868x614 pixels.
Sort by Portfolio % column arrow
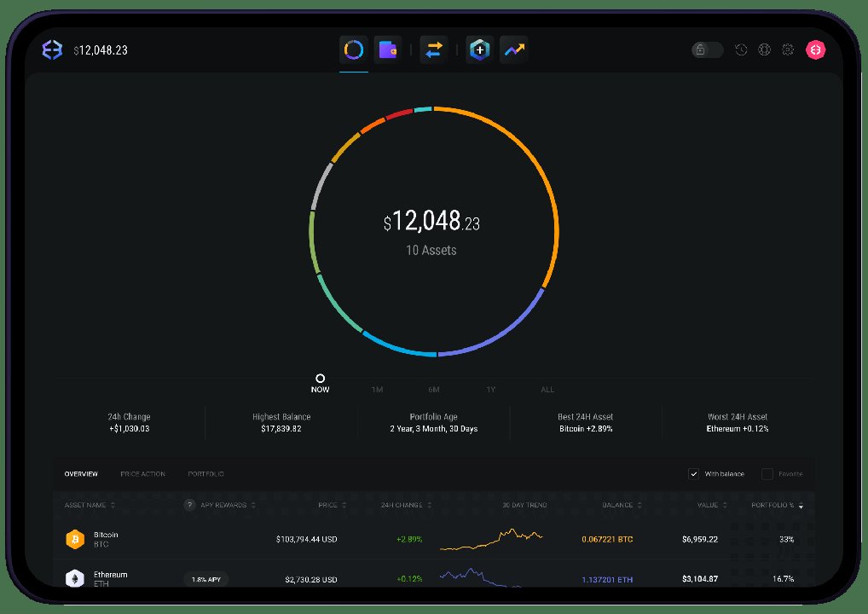click(800, 506)
